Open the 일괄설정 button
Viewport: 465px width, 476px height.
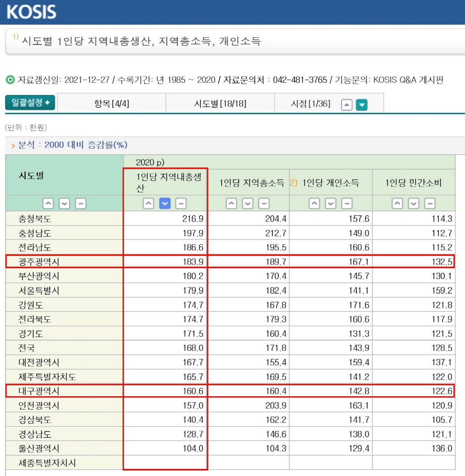[x=30, y=103]
